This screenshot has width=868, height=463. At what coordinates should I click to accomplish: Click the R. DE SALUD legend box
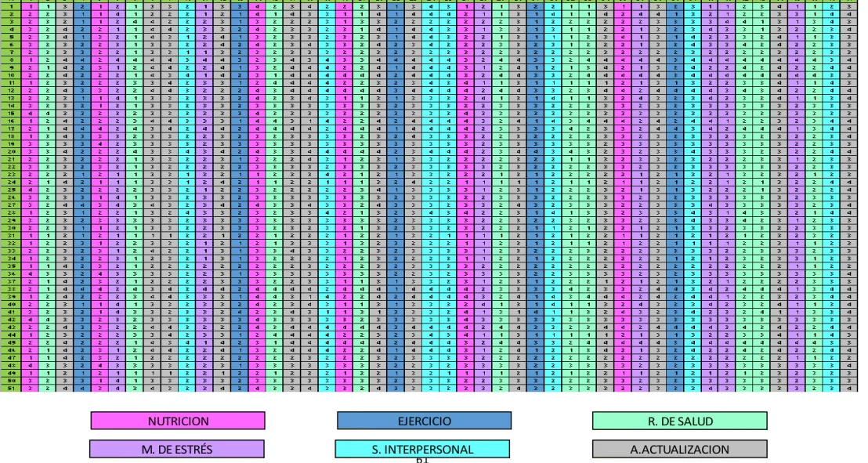[680, 421]
